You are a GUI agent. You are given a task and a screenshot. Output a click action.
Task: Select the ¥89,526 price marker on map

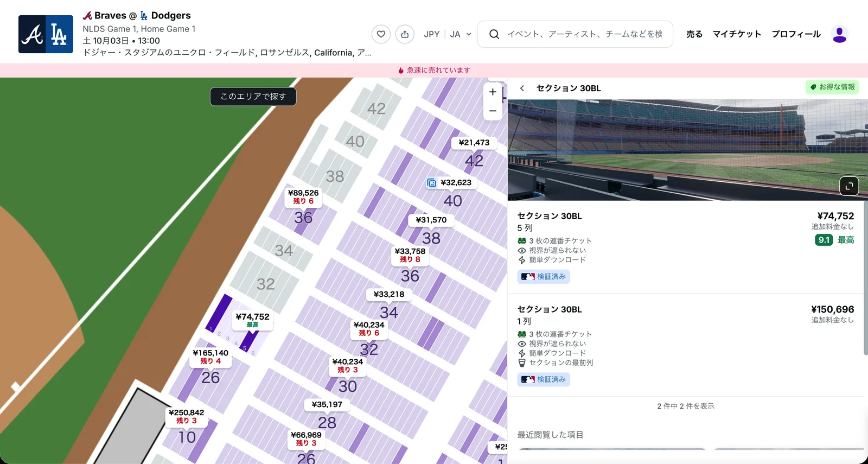click(303, 197)
